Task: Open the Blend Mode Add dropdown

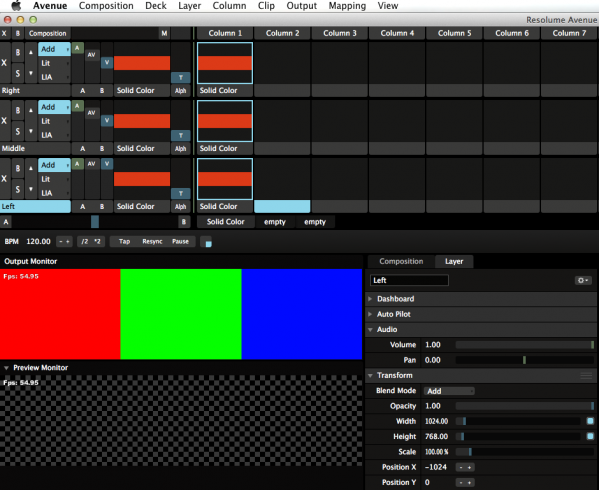Action: coord(449,391)
